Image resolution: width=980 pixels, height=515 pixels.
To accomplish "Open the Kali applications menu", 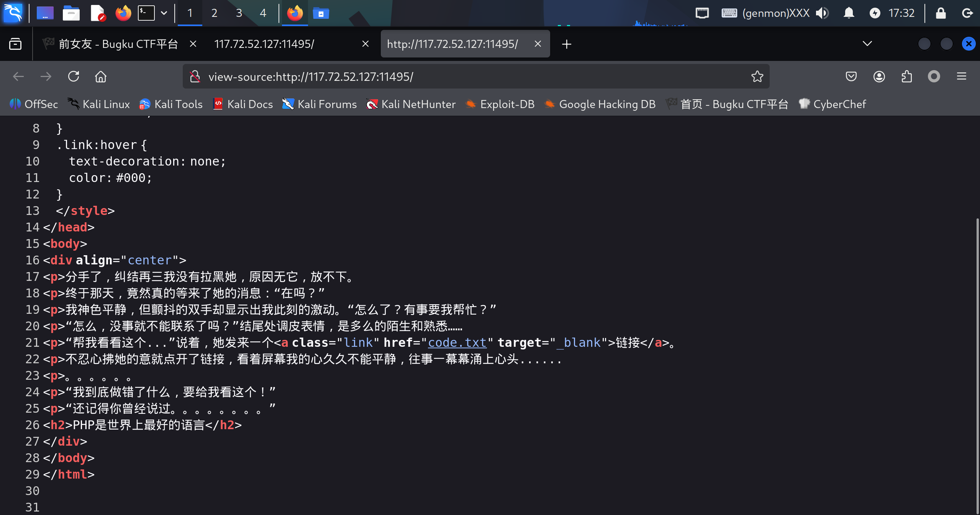I will [13, 13].
